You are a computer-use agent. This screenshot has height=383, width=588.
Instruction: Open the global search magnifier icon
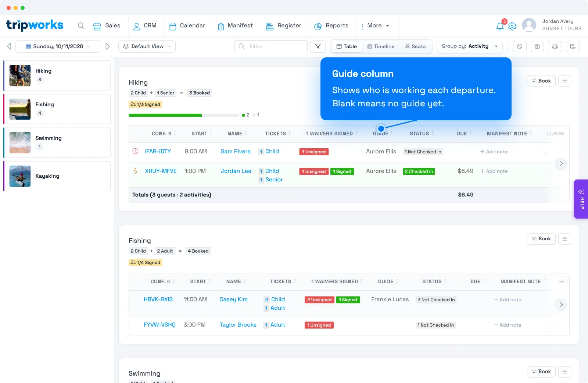pos(81,26)
